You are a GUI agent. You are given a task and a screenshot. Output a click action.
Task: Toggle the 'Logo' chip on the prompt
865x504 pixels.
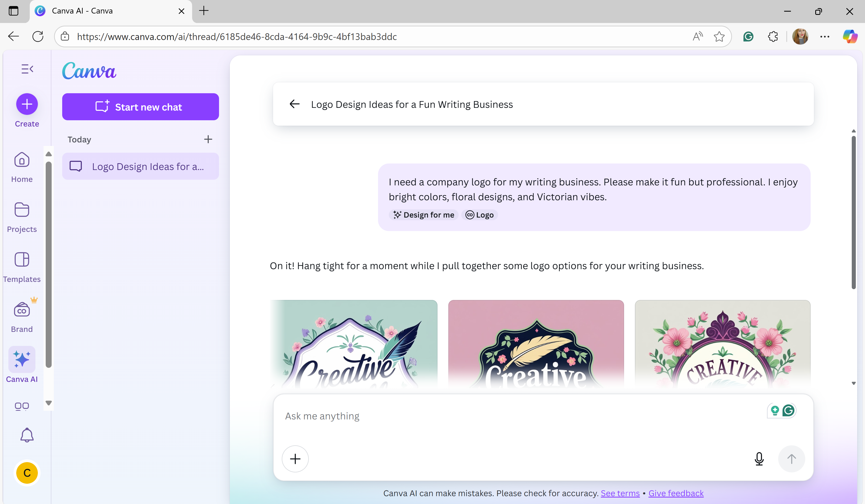coord(479,215)
